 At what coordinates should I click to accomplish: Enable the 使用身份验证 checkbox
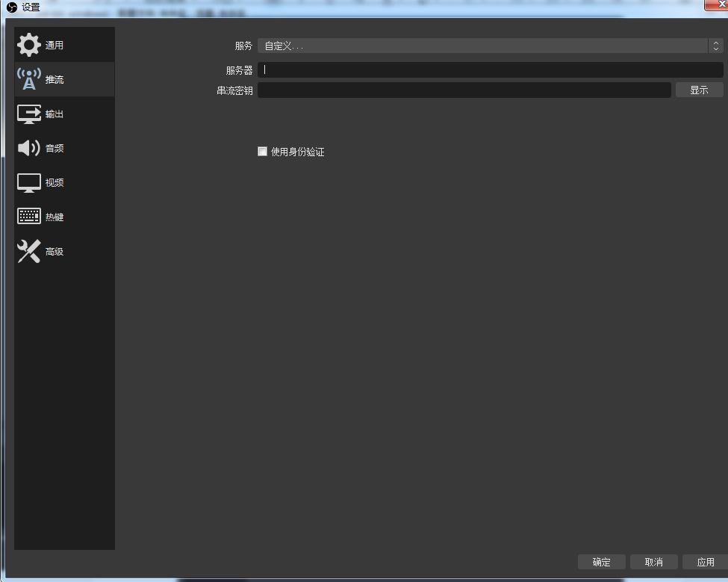click(262, 152)
